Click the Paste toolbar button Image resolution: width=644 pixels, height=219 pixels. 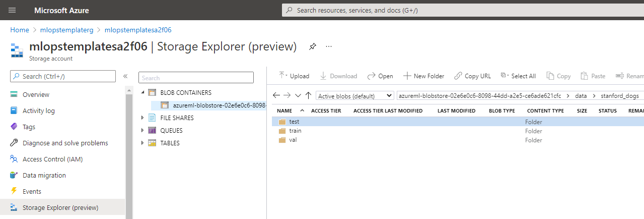click(x=593, y=76)
